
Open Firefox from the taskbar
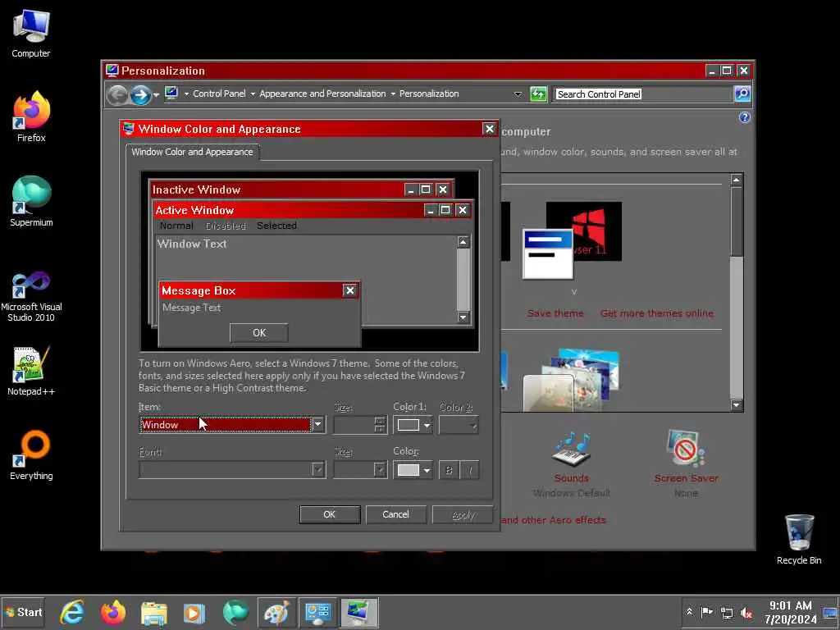pos(113,612)
